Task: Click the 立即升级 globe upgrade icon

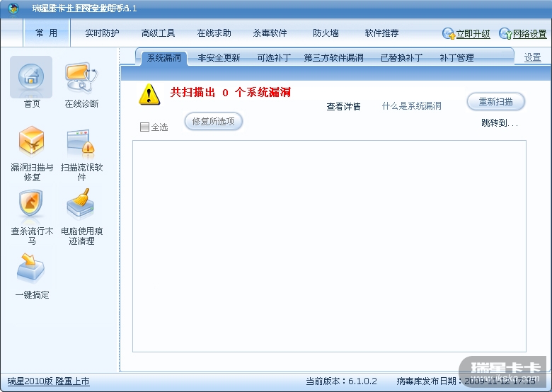Action: pos(449,34)
